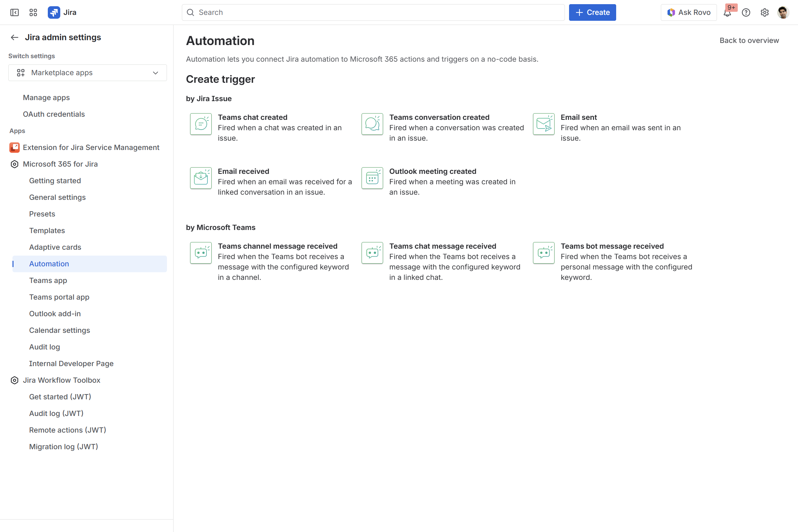Viewport: 798px width, 532px height.
Task: Open the app switcher grid icon
Action: tap(33, 12)
